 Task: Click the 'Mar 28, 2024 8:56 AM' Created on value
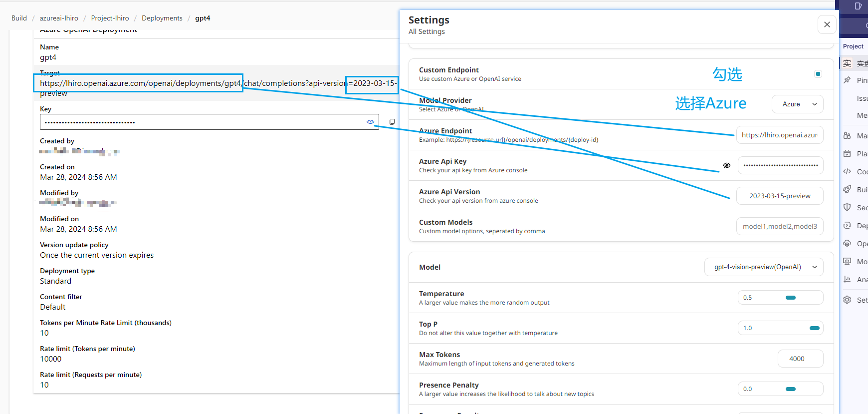point(78,177)
